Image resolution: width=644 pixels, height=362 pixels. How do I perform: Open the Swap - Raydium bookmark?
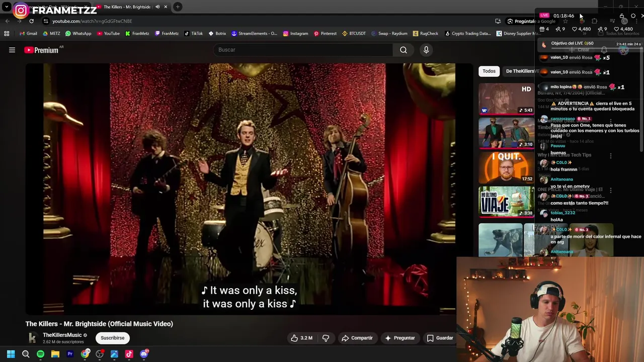coord(389,34)
